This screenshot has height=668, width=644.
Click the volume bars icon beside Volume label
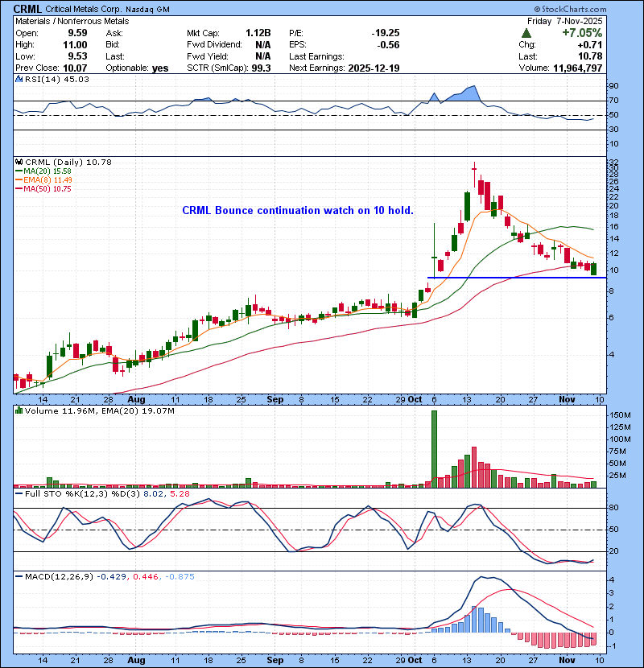click(x=19, y=410)
